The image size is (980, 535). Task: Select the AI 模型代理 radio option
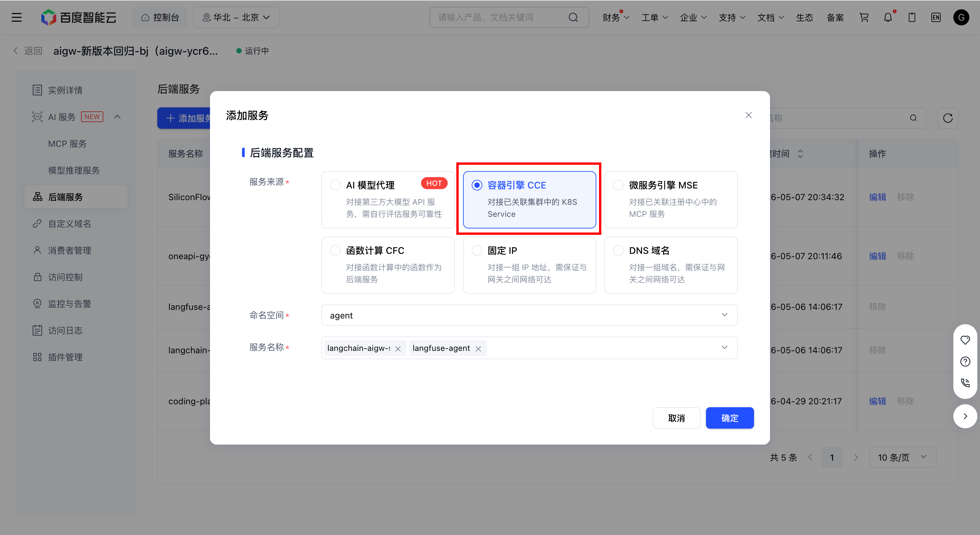click(x=335, y=185)
